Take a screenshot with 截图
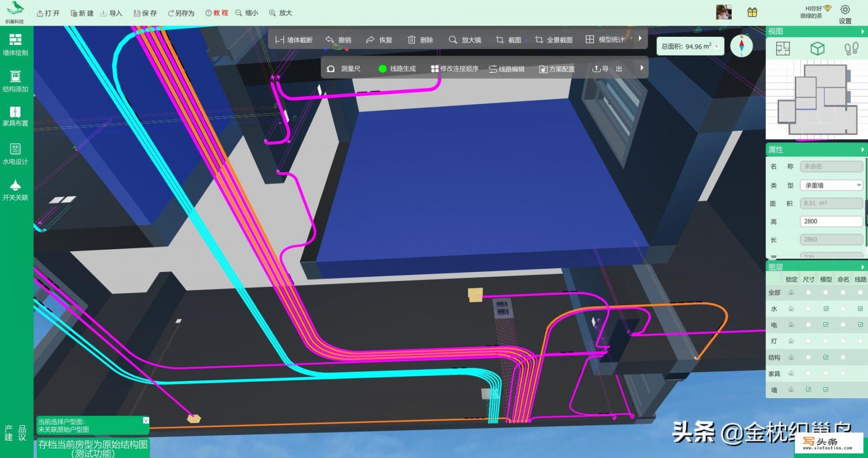This screenshot has width=868, height=458. point(508,40)
